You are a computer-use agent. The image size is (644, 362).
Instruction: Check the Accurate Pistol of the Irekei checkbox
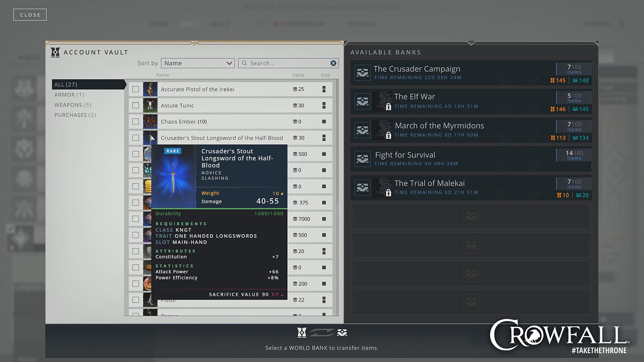tap(136, 89)
